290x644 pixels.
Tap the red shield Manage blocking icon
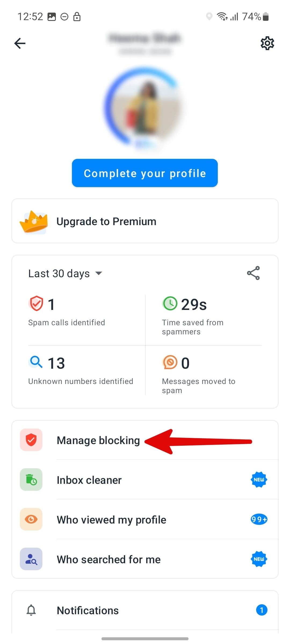click(x=31, y=440)
